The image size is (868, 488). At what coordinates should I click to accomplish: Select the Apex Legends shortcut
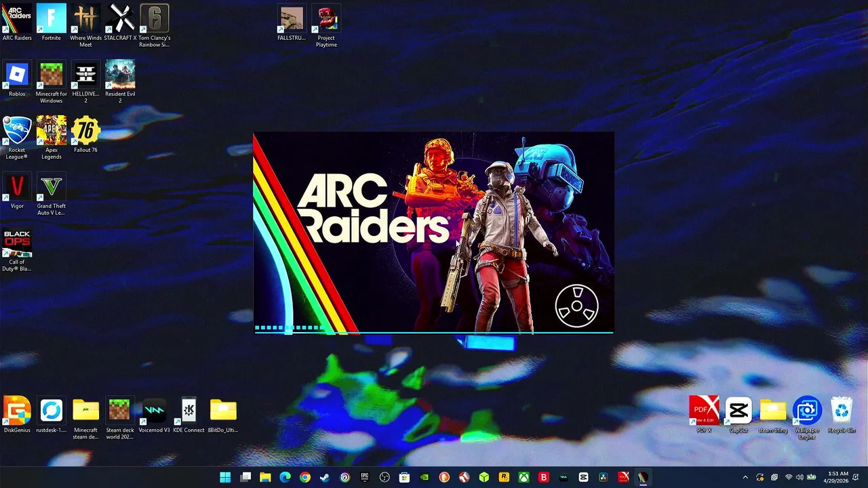pyautogui.click(x=52, y=138)
